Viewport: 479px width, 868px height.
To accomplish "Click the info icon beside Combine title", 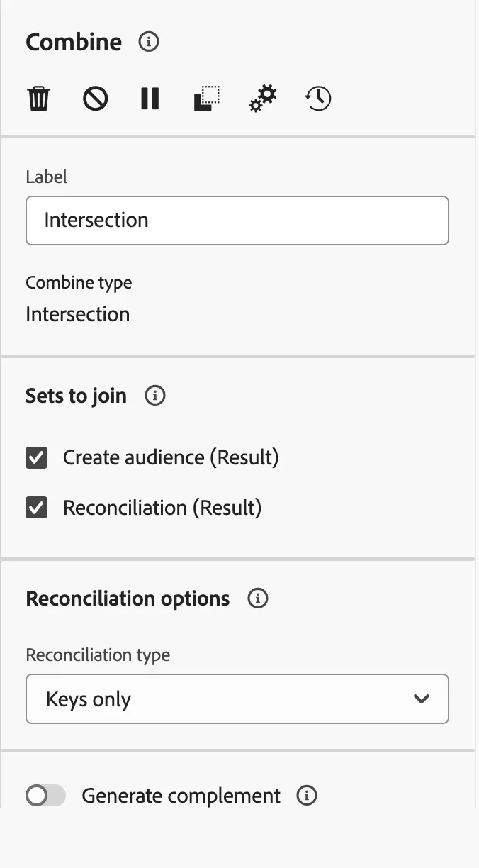I will [x=148, y=42].
